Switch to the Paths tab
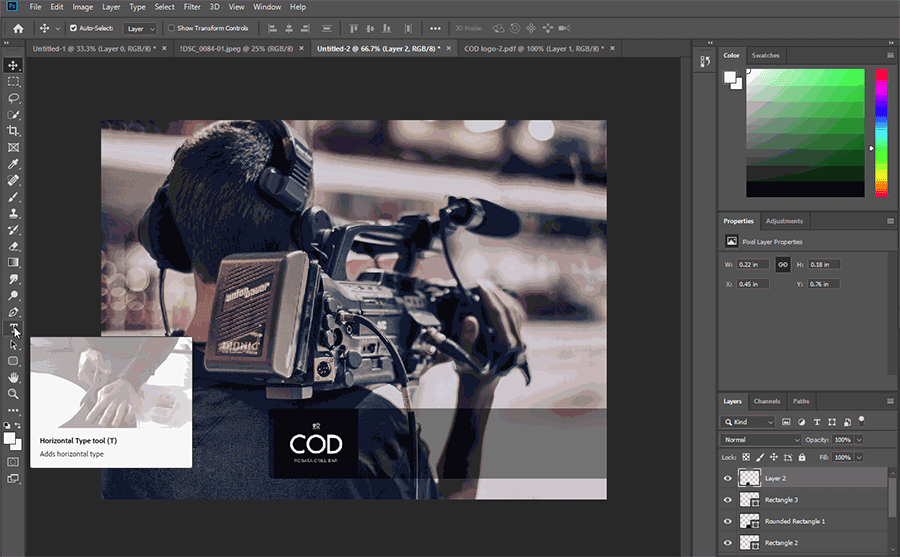 [x=801, y=401]
